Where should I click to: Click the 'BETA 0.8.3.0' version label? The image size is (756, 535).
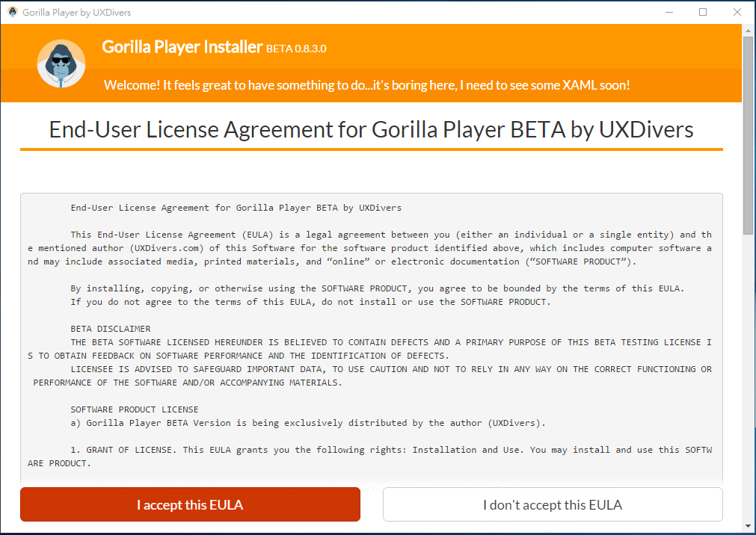[x=296, y=49]
